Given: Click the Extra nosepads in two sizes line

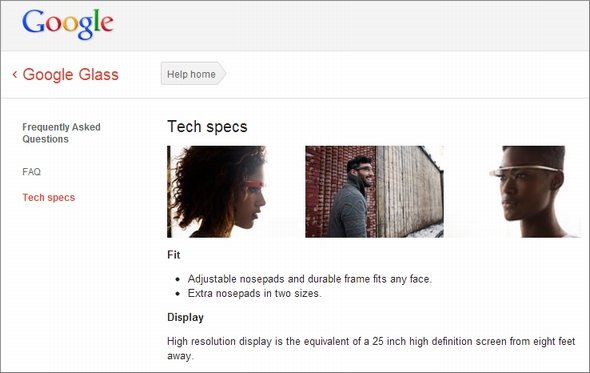Looking at the screenshot, I should pyautogui.click(x=255, y=293).
